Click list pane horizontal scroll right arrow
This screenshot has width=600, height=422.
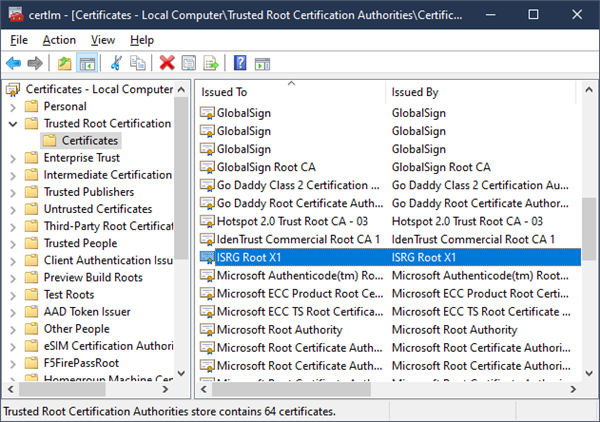click(573, 389)
